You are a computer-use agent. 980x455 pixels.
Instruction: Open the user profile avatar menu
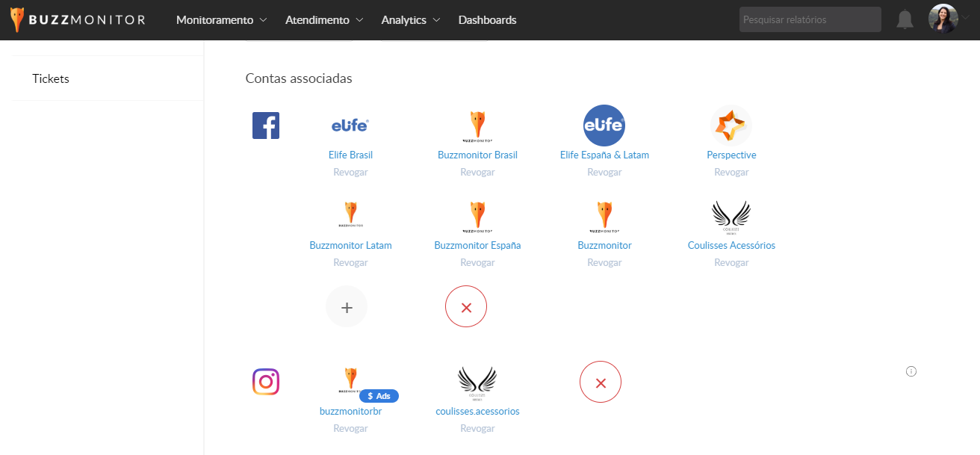point(943,19)
